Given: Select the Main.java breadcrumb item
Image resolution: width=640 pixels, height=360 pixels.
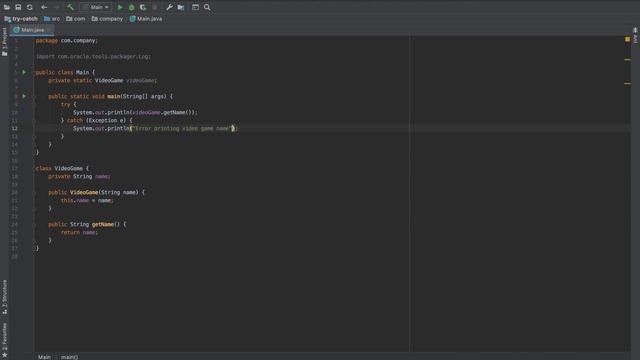Looking at the screenshot, I should 146,19.
